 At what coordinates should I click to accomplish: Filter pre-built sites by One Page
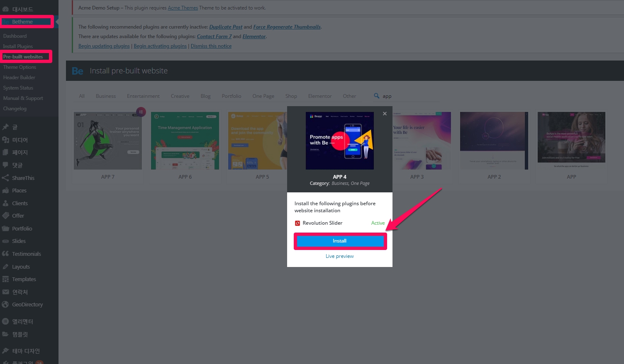(263, 96)
